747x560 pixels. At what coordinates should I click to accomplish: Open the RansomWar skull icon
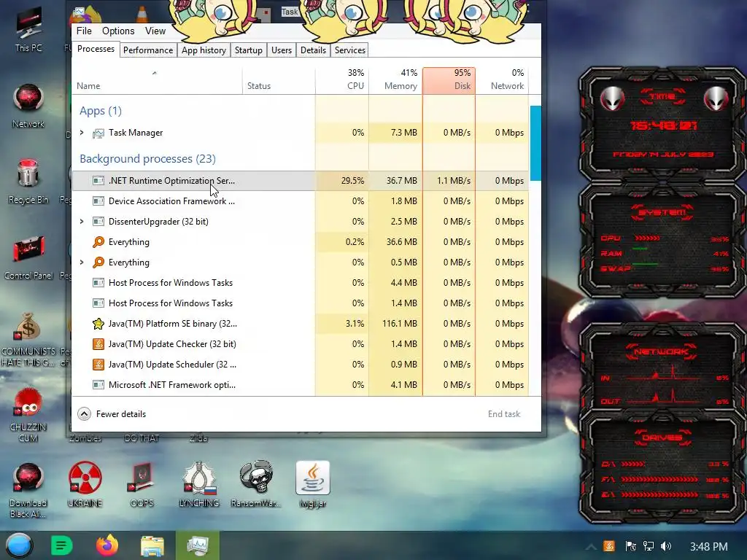pos(256,484)
